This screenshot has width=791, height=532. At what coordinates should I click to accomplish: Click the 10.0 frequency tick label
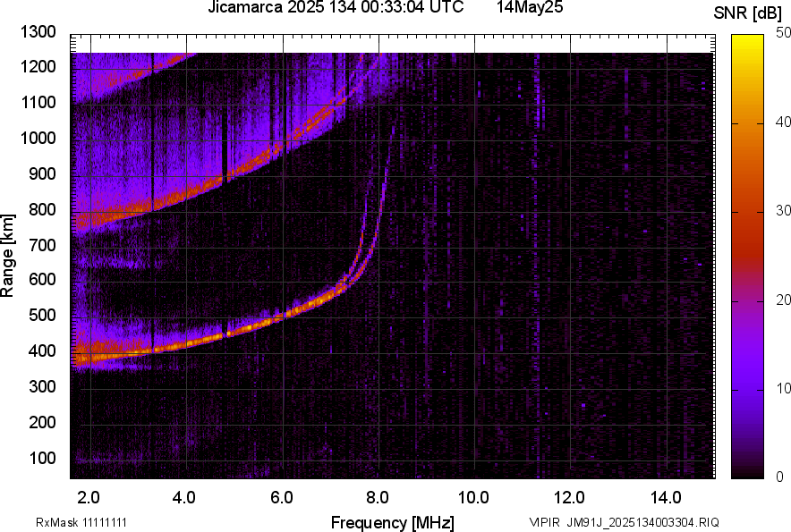click(x=473, y=498)
